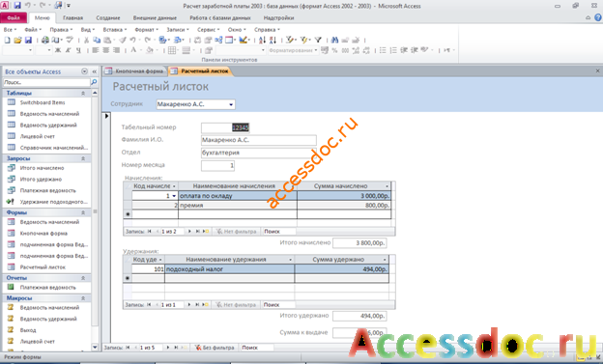Open Сумма удержано column dropdown arrow
603x364 pixels.
pyautogui.click(x=385, y=260)
